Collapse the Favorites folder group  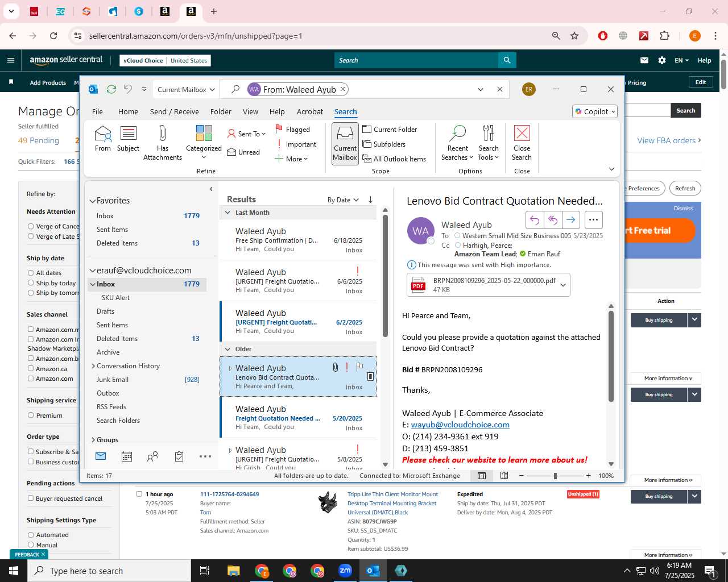(92, 201)
